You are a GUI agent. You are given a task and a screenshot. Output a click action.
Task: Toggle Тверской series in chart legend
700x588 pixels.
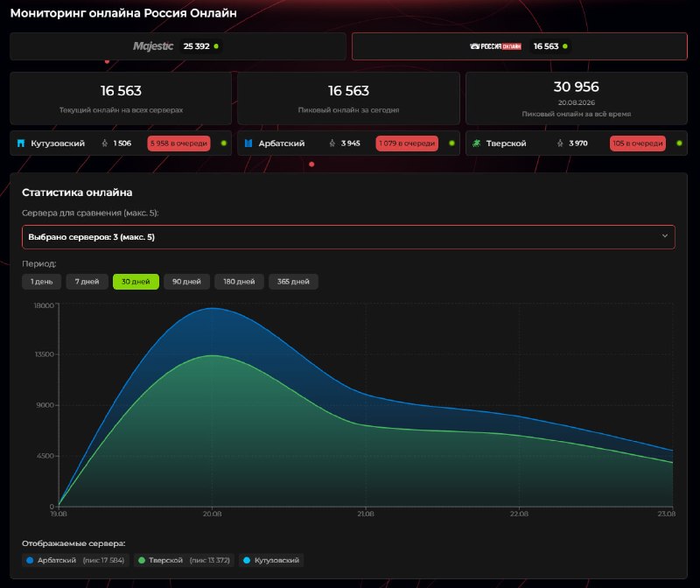pyautogui.click(x=184, y=560)
